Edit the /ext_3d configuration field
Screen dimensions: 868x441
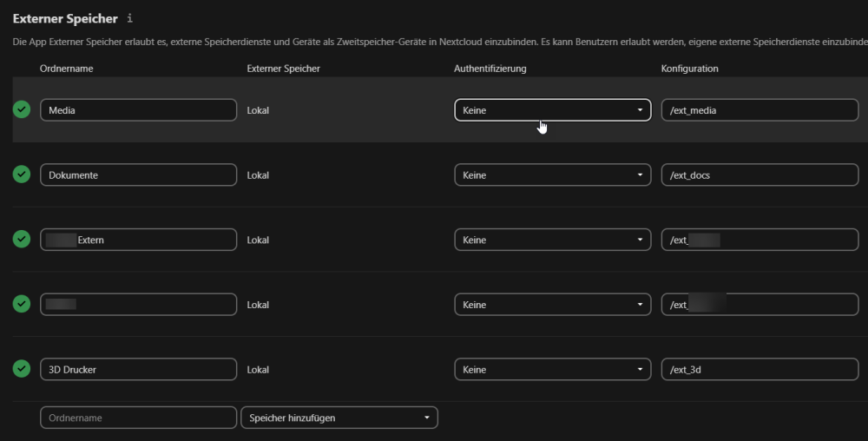click(760, 369)
